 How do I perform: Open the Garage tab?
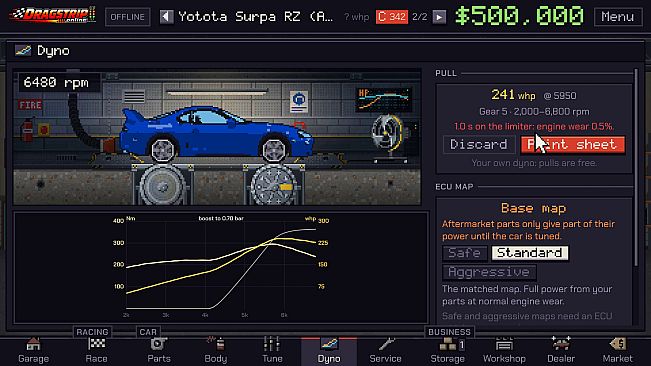pos(33,351)
